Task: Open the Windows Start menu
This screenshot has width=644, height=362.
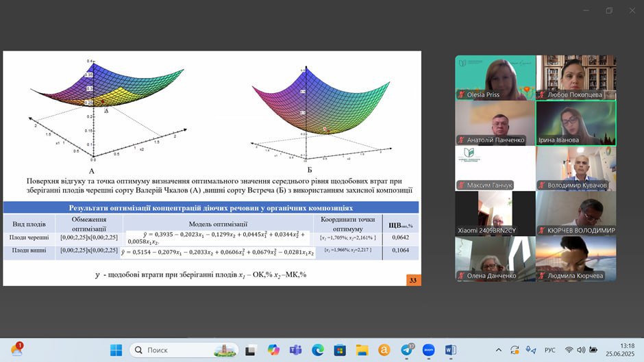Action: pyautogui.click(x=116, y=350)
